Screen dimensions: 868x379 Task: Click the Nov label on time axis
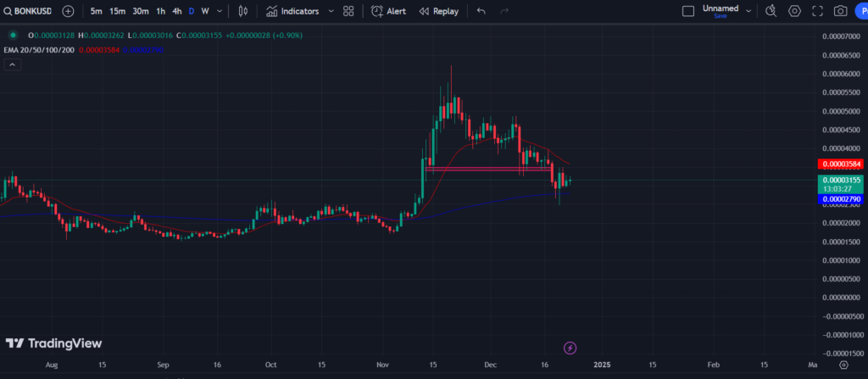(382, 365)
